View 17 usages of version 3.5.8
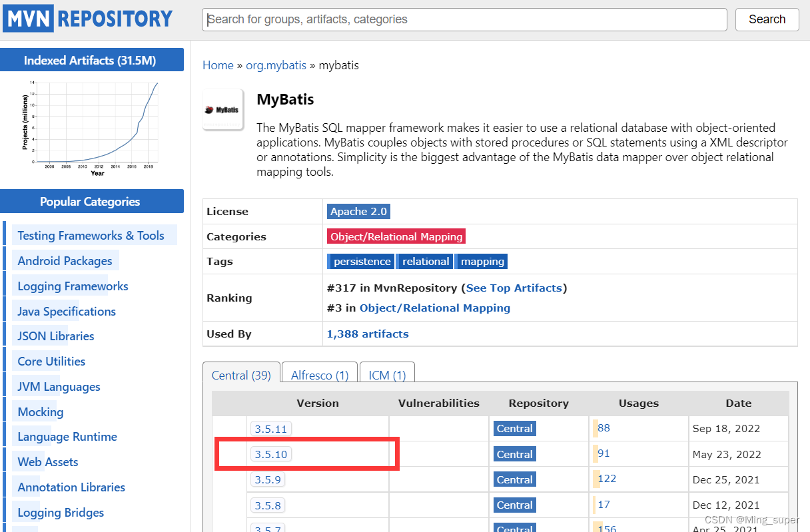 pos(604,504)
